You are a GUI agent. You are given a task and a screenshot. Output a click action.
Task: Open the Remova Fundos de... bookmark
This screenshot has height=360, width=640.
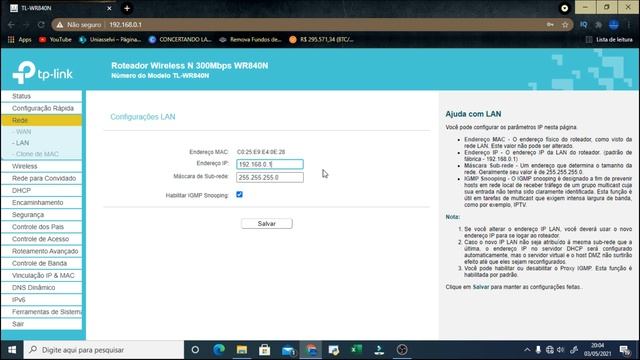tap(250, 40)
